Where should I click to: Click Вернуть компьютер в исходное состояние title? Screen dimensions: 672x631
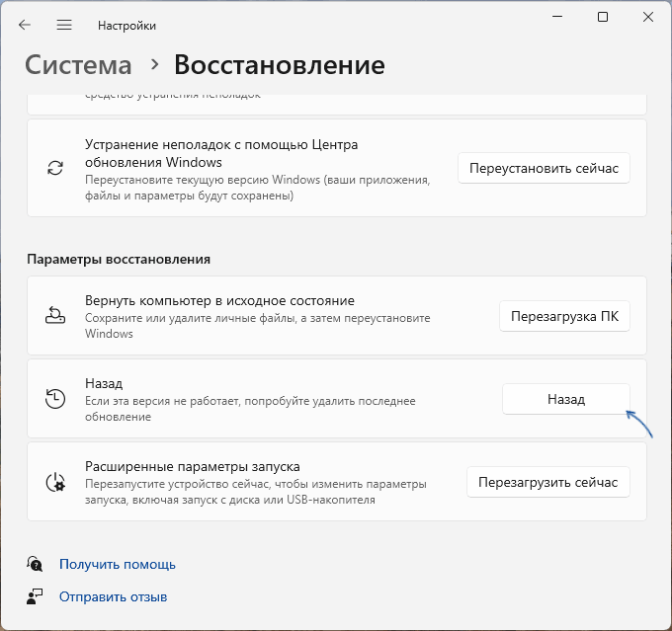coord(219,301)
